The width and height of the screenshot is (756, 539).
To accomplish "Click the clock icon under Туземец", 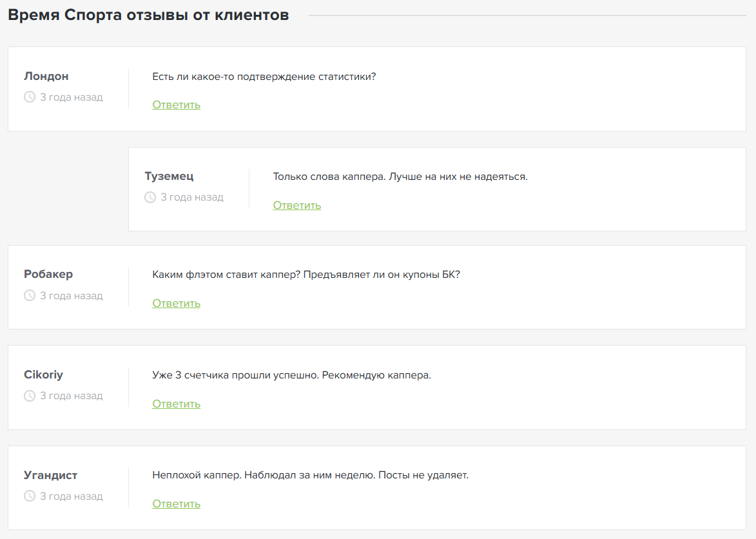I will 150,197.
